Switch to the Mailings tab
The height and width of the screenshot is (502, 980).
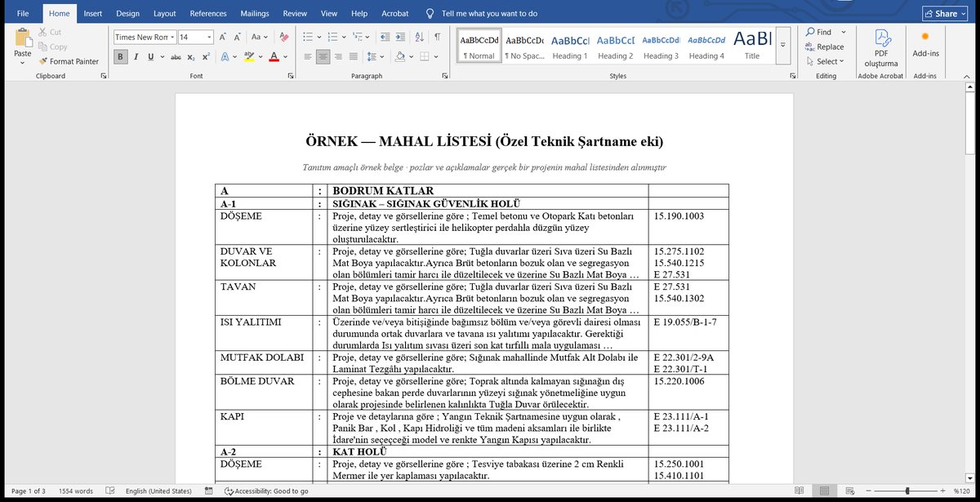point(255,14)
